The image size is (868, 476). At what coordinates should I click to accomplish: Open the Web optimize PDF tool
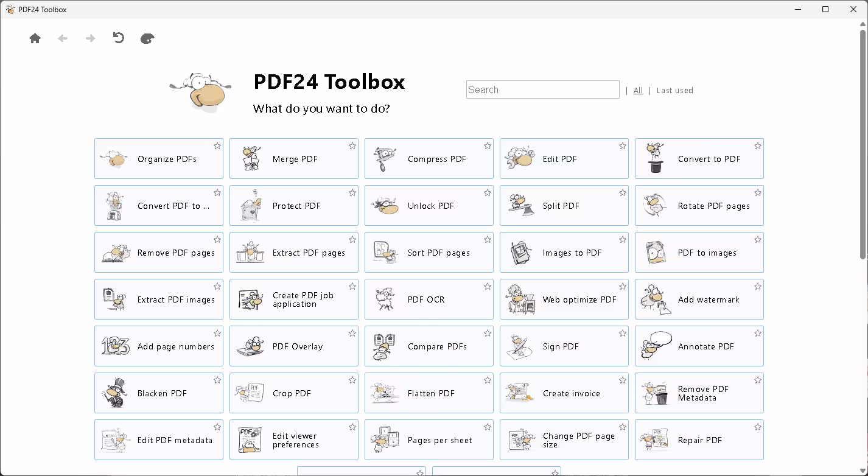(564, 299)
